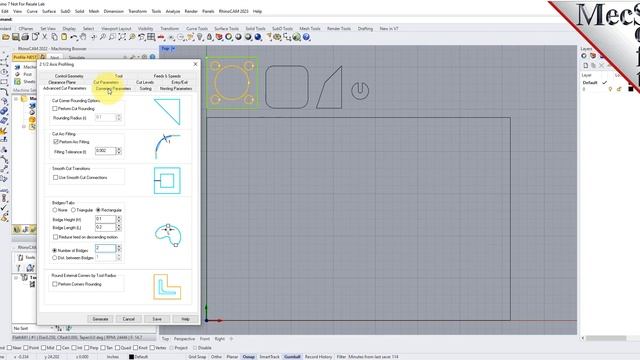640x360 pixels.
Task: Switch to the Feeds & Speeds tab
Action: (x=167, y=76)
